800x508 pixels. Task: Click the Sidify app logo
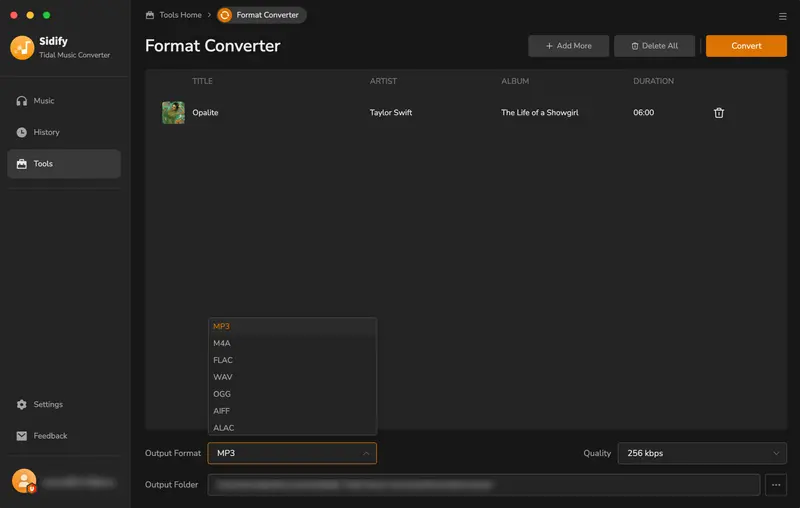point(22,47)
